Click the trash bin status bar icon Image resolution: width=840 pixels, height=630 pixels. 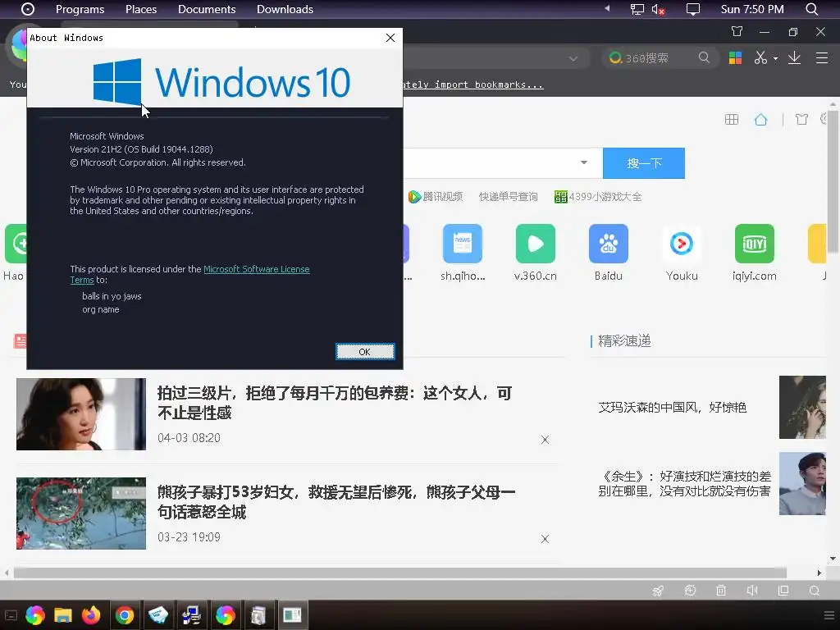pos(721,591)
